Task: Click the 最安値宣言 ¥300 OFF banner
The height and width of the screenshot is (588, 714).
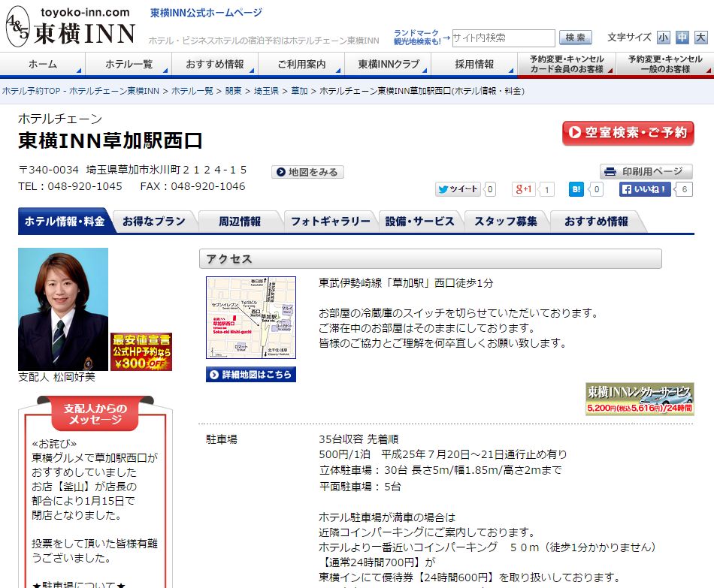Action: coord(141,351)
